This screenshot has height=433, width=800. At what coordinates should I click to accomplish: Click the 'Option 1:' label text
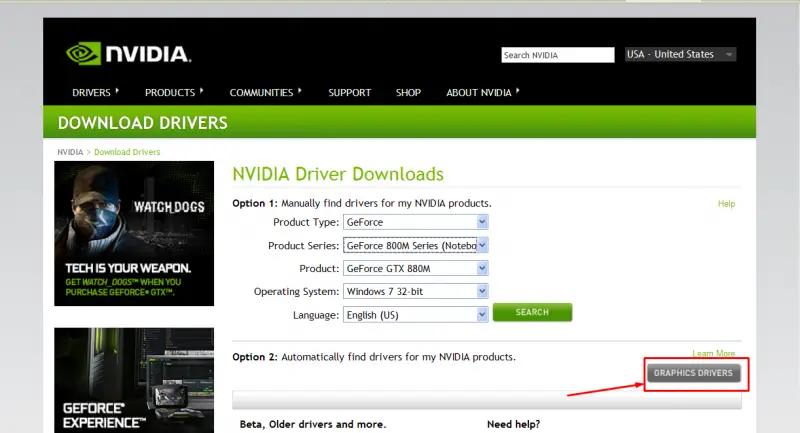pyautogui.click(x=255, y=203)
